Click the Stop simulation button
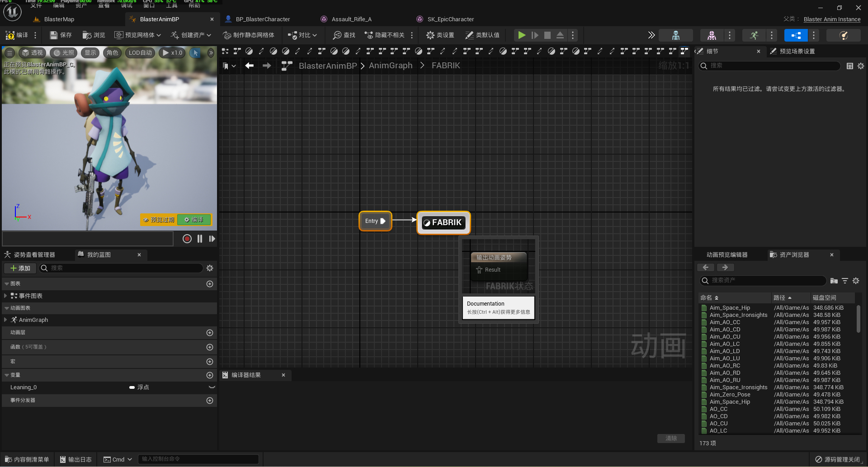The image size is (868, 467). click(547, 35)
